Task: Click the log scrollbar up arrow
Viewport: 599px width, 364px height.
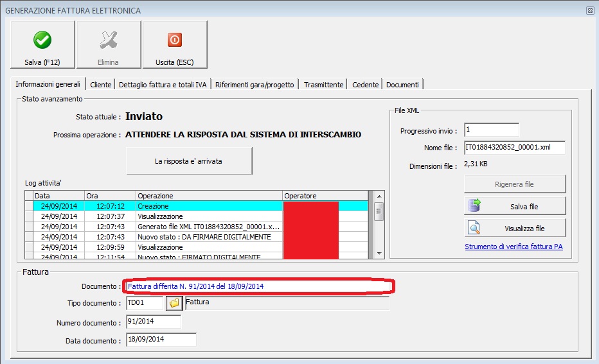Action: click(379, 196)
